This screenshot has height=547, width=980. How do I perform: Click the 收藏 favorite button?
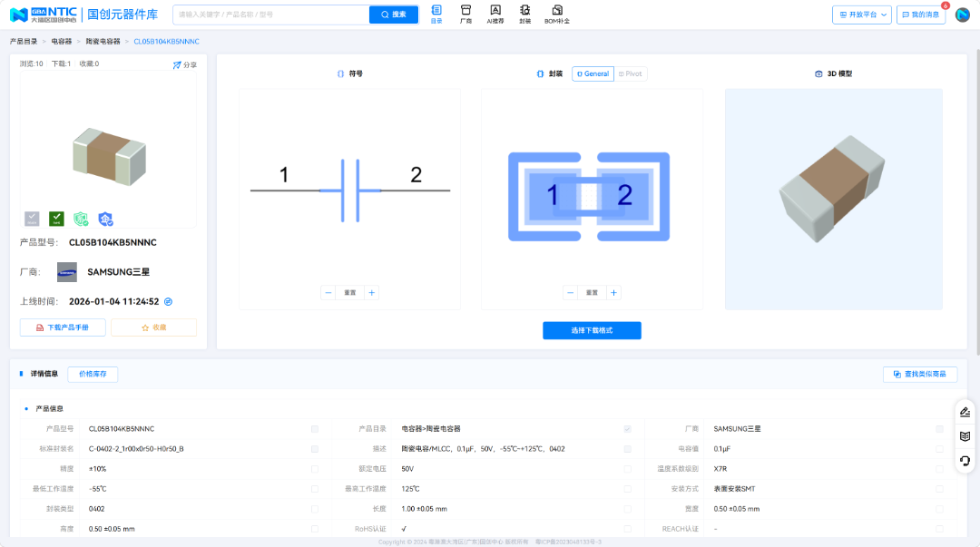tap(153, 327)
